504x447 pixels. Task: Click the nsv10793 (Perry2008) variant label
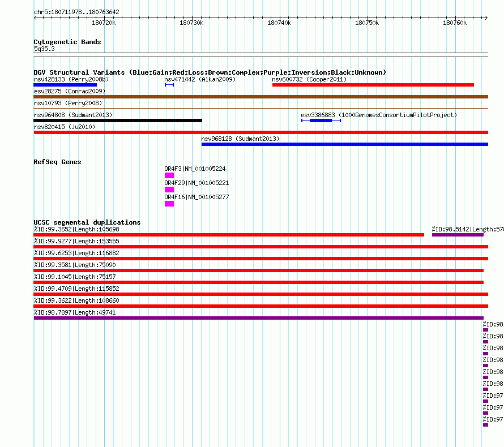click(x=68, y=103)
